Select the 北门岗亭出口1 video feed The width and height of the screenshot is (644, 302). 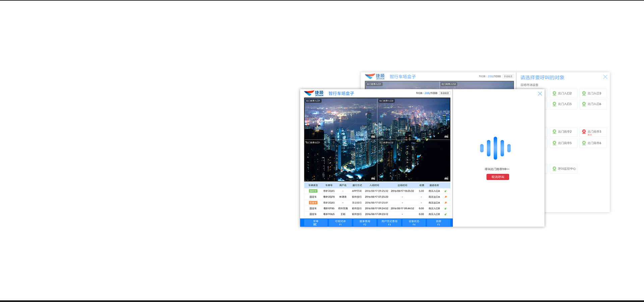pos(340,160)
